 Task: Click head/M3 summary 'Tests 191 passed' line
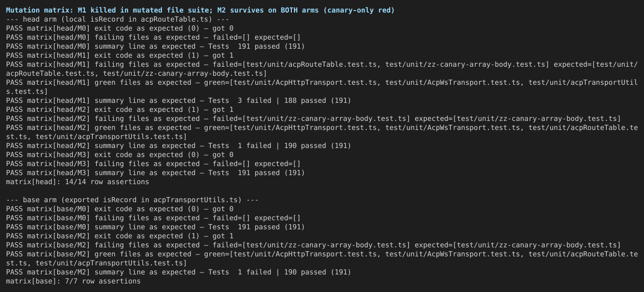[x=155, y=173]
